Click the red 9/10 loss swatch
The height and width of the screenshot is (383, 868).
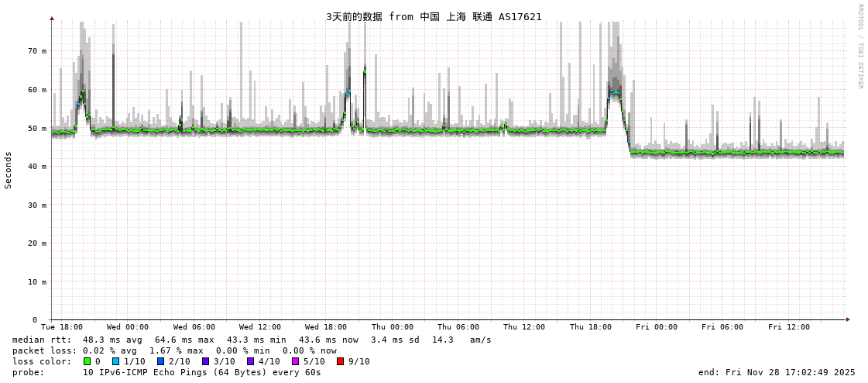pos(340,361)
